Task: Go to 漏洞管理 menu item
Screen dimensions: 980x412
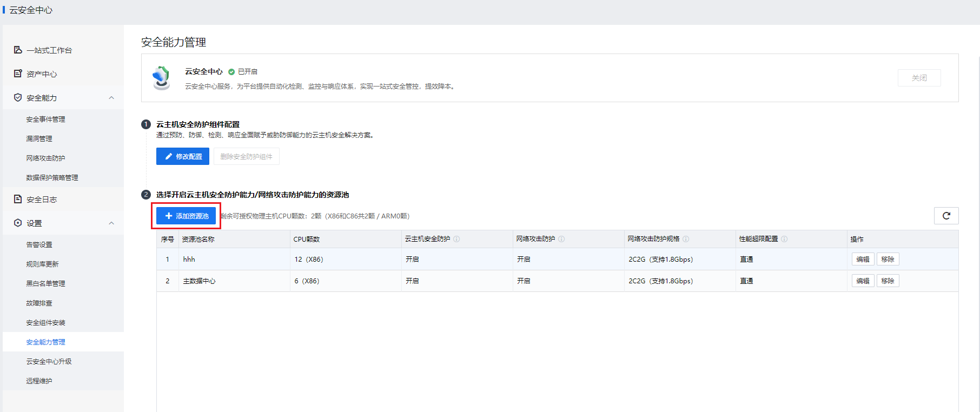Action: pyautogui.click(x=39, y=139)
